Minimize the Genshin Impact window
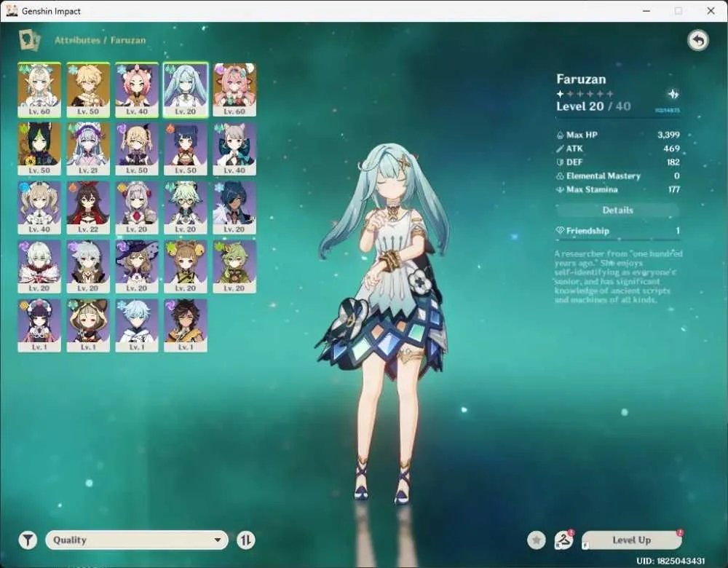Screen dimensions: 728x568 pyautogui.click(x=646, y=11)
